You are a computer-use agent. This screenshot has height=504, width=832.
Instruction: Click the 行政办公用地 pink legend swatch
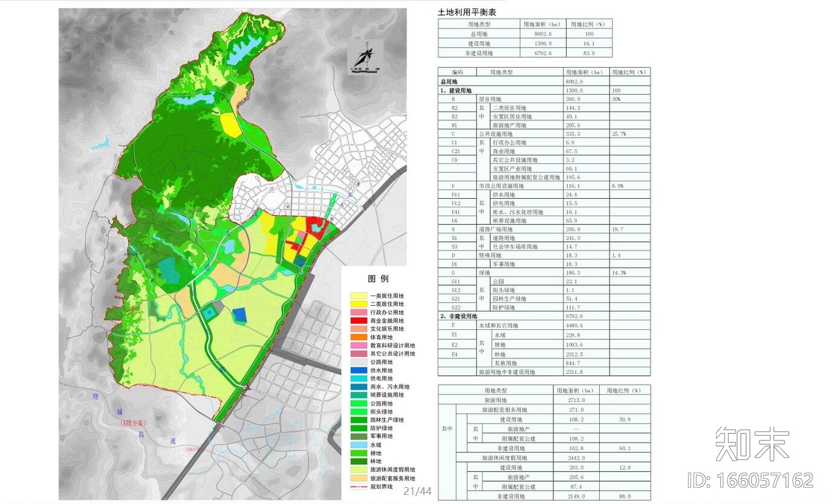pos(359,312)
